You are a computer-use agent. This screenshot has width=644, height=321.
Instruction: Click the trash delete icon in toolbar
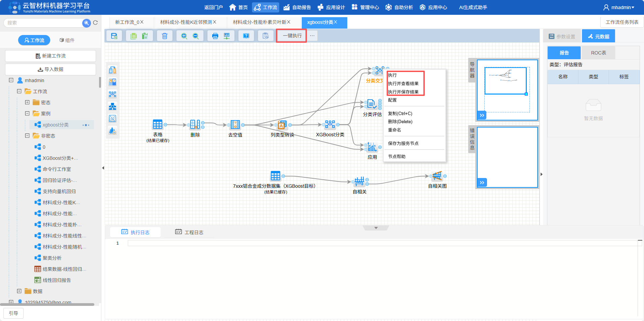(x=164, y=36)
